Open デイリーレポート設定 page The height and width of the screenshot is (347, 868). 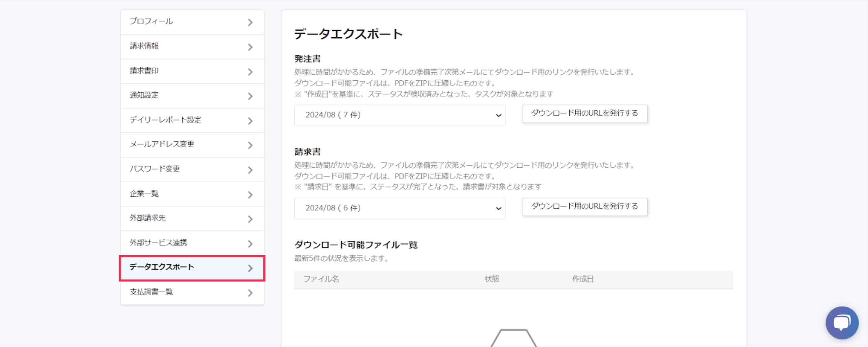[192, 121]
